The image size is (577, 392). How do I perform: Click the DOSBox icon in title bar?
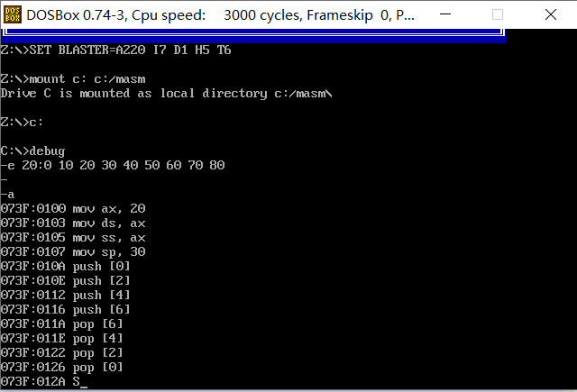click(13, 14)
